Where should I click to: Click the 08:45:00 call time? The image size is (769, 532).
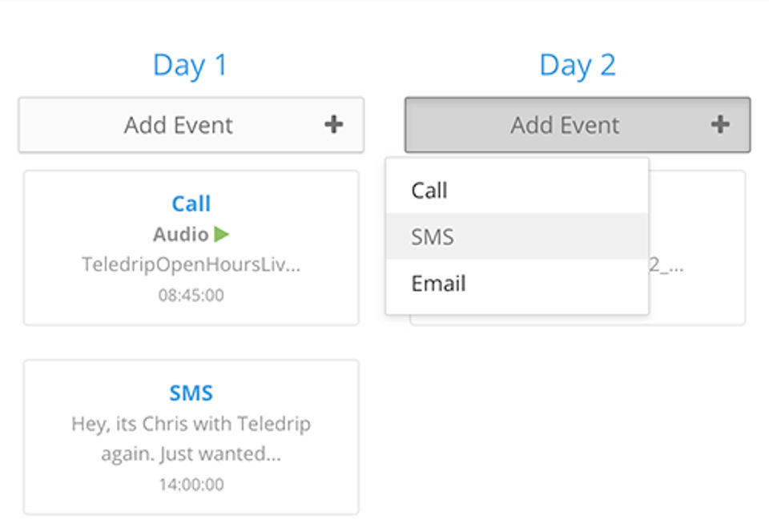[x=191, y=295]
